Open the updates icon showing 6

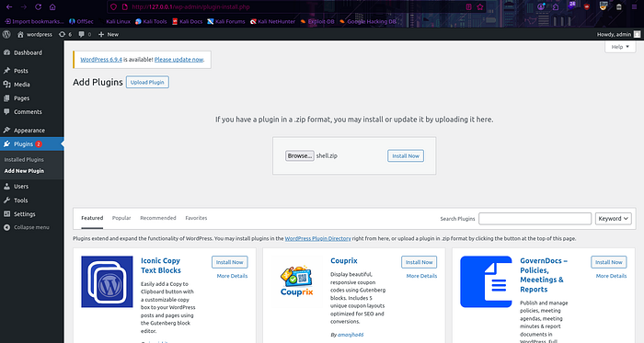[x=65, y=34]
